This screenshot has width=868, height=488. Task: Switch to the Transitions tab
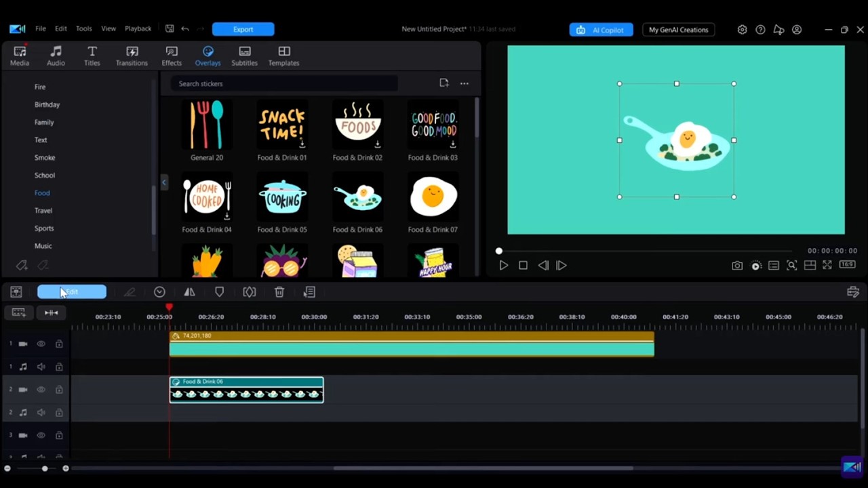(132, 56)
